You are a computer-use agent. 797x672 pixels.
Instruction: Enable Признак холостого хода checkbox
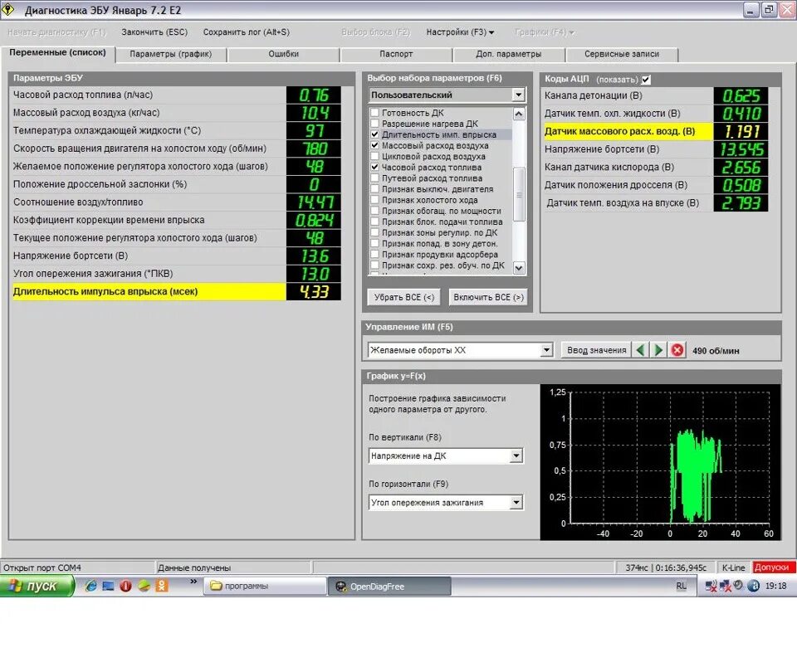tap(374, 200)
